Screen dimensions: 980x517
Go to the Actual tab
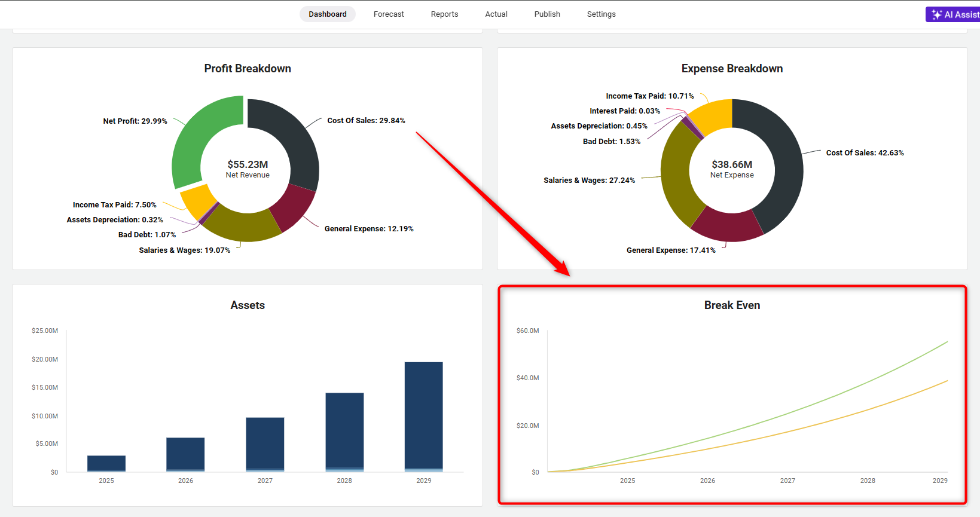[496, 14]
